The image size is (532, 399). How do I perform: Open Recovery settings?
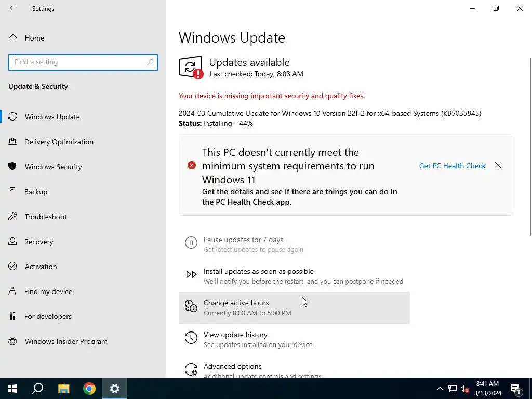pos(83,242)
